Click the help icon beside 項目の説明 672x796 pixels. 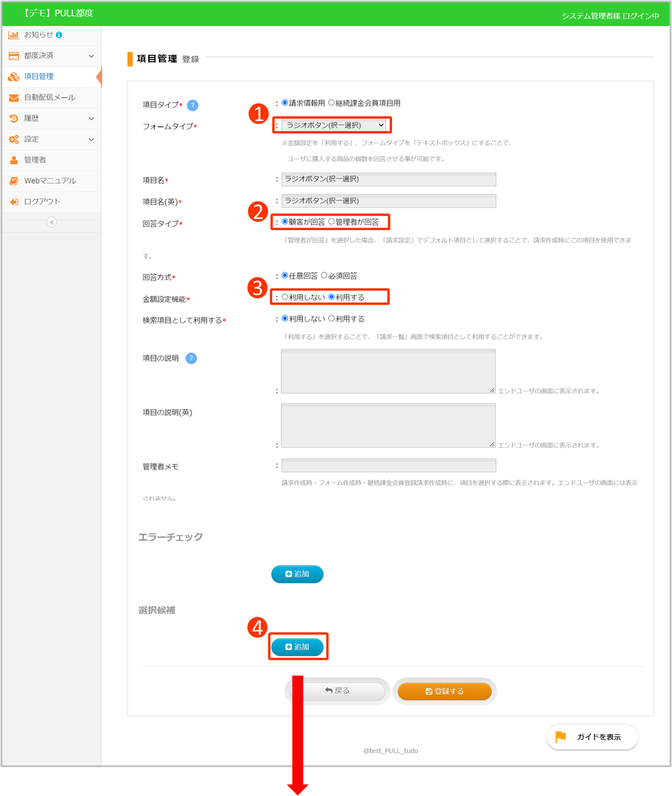pos(191,358)
